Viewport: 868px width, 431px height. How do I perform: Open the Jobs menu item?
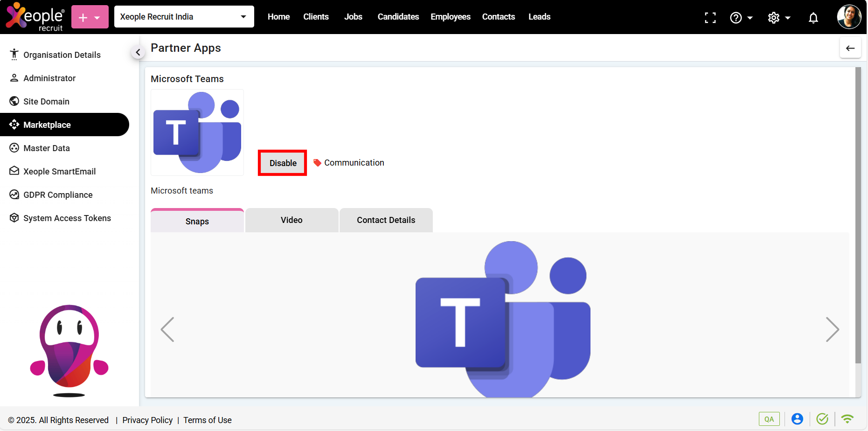click(353, 17)
